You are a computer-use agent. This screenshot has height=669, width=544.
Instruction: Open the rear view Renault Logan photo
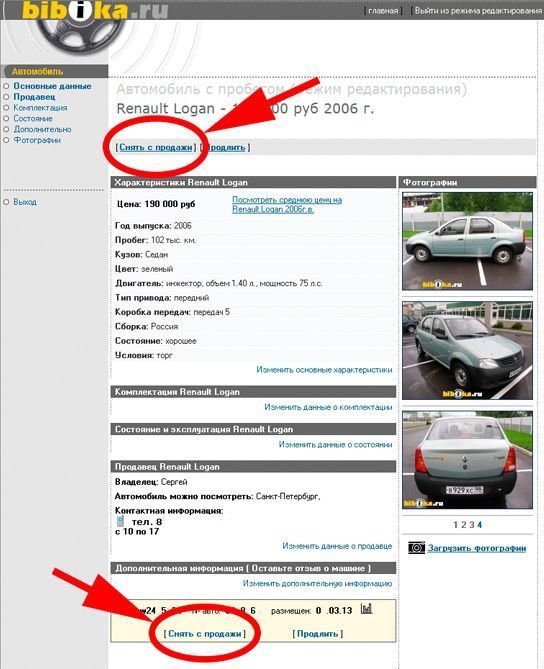pyautogui.click(x=467, y=460)
